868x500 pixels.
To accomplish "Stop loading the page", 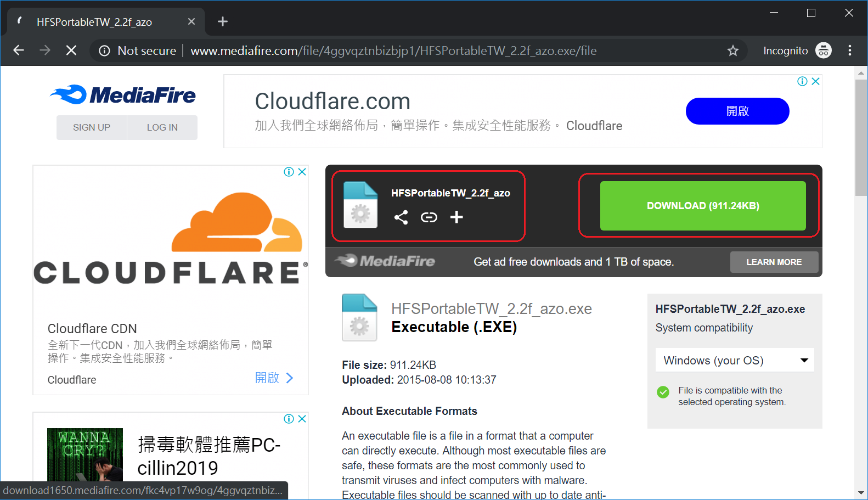I will click(71, 50).
